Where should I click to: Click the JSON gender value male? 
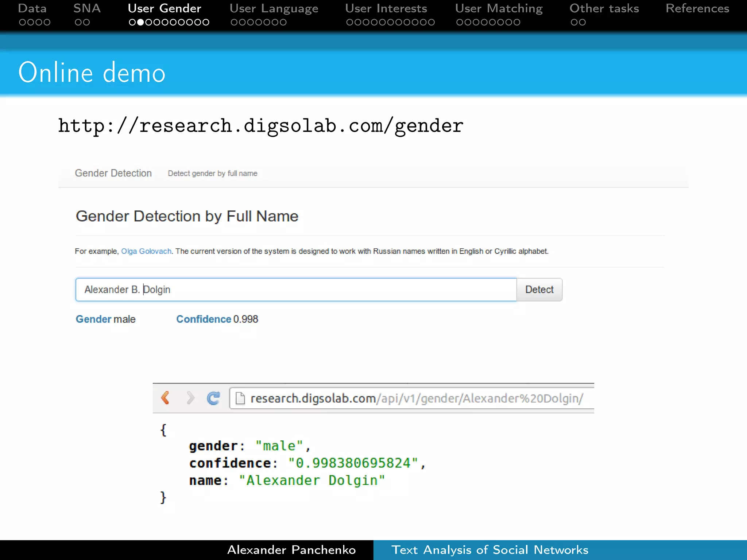tap(279, 446)
